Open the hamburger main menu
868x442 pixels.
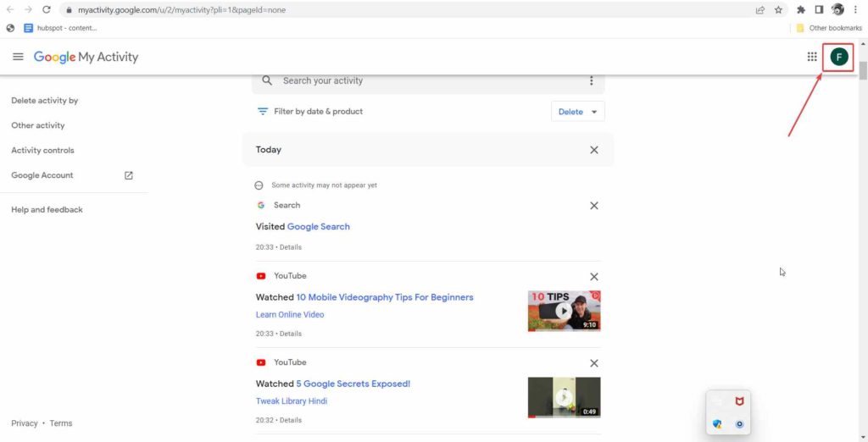click(18, 57)
